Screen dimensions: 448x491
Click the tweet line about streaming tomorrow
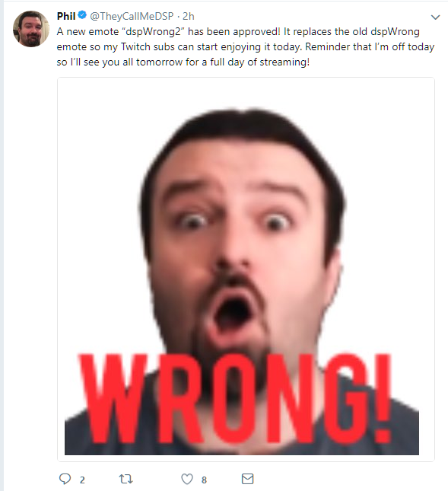pos(183,62)
